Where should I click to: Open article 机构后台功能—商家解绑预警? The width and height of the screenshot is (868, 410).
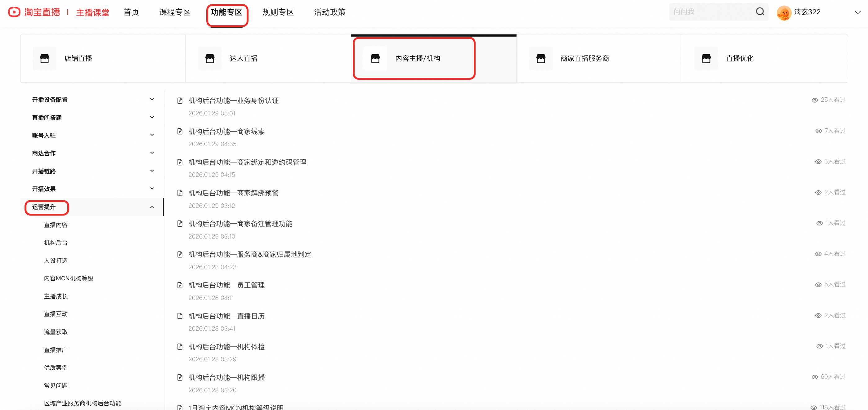click(x=234, y=193)
